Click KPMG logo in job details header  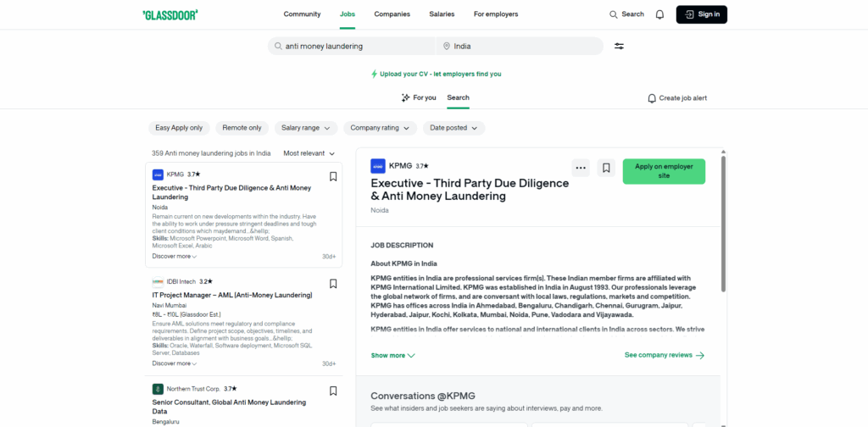pyautogui.click(x=378, y=166)
